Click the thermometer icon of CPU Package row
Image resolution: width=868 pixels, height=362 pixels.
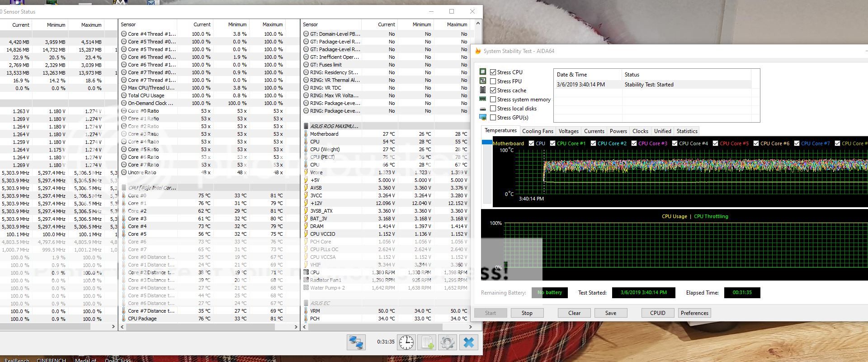point(124,319)
